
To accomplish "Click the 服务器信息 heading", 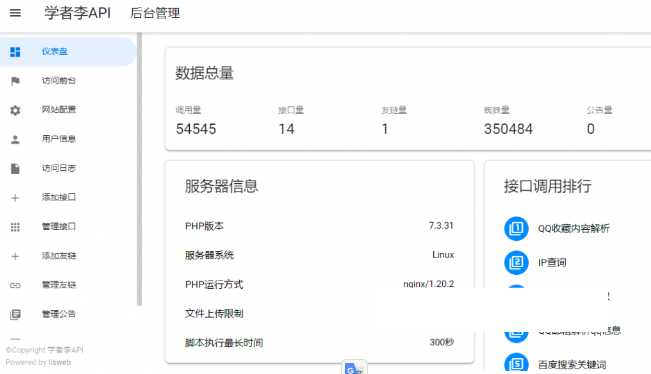I will point(222,186).
